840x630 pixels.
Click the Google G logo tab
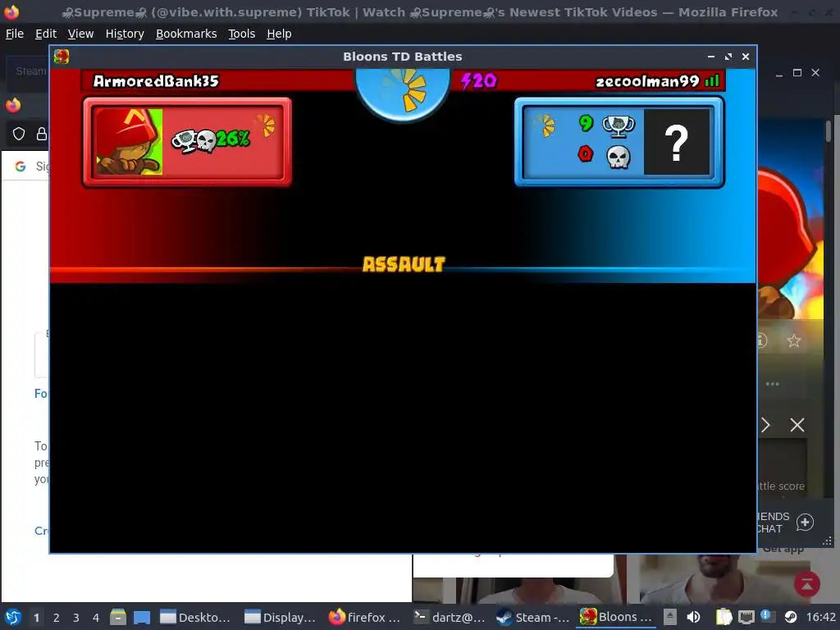click(21, 167)
